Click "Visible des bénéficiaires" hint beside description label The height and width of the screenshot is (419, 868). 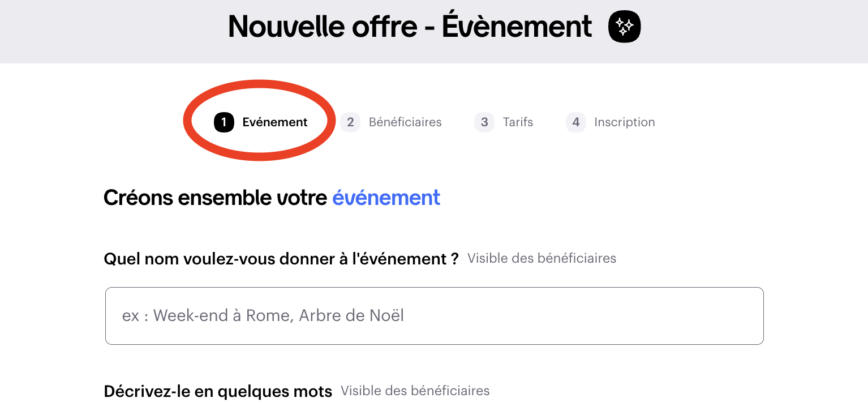point(415,391)
